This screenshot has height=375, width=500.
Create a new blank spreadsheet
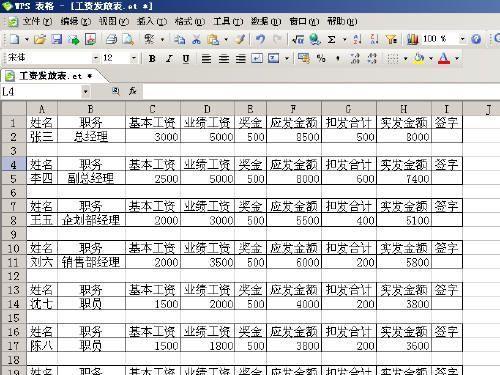[x=14, y=39]
